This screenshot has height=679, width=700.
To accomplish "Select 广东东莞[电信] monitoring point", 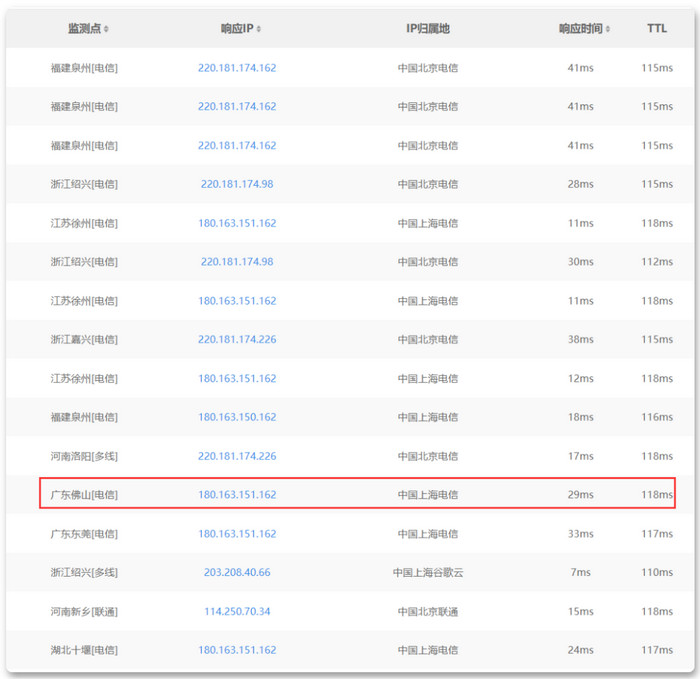I will pyautogui.click(x=84, y=533).
